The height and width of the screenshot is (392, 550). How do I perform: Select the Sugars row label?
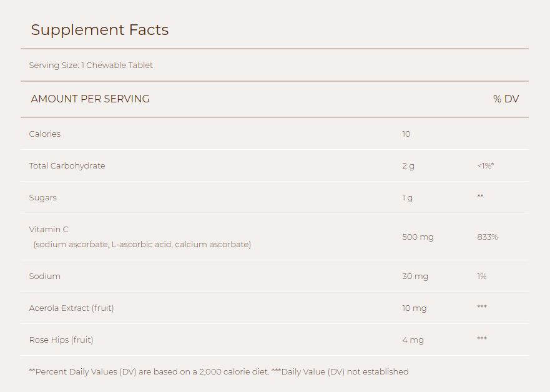(43, 198)
